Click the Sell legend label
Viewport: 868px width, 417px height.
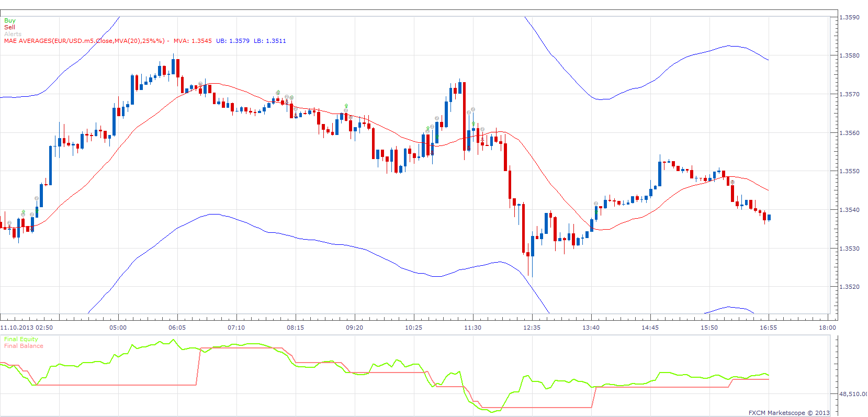coord(9,27)
